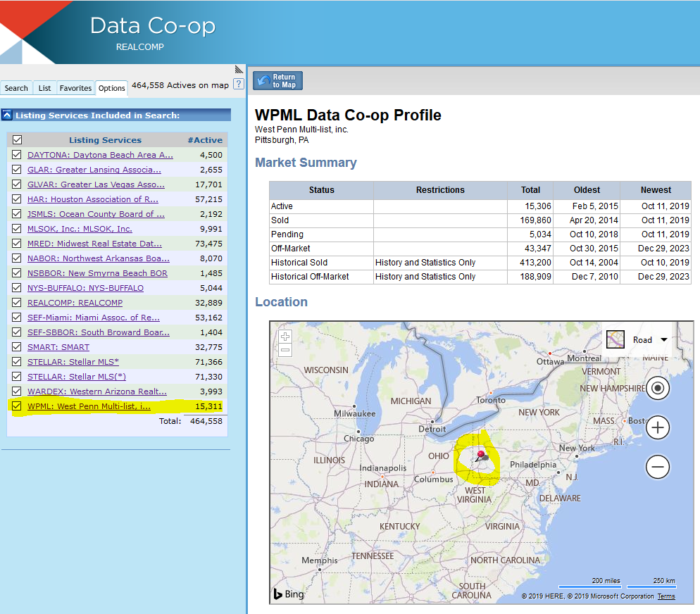
Task: Click the Return to Map button
Action: tap(277, 81)
